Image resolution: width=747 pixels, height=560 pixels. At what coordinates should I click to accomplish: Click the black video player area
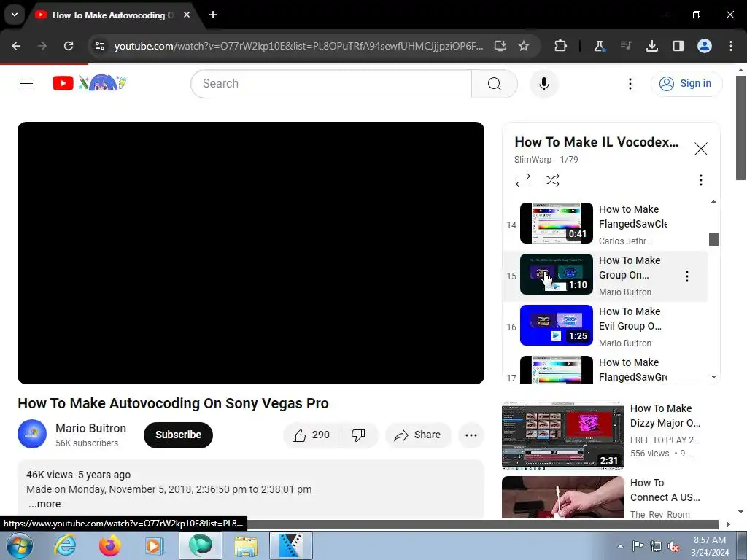(251, 253)
